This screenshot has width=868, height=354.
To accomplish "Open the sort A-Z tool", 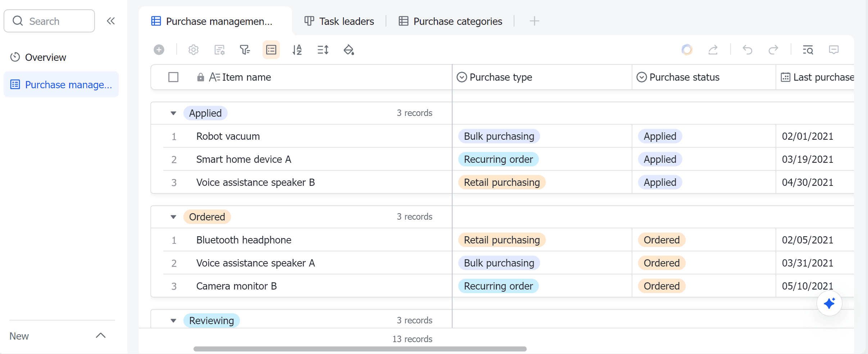I will [x=297, y=50].
